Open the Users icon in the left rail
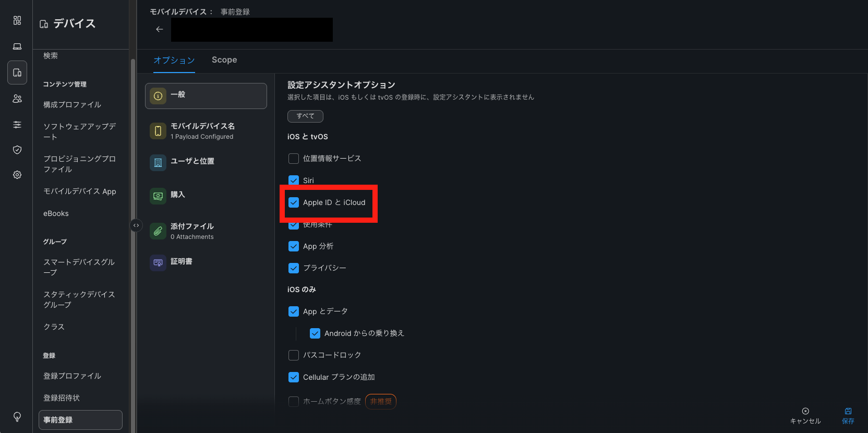The height and width of the screenshot is (433, 868). tap(17, 99)
